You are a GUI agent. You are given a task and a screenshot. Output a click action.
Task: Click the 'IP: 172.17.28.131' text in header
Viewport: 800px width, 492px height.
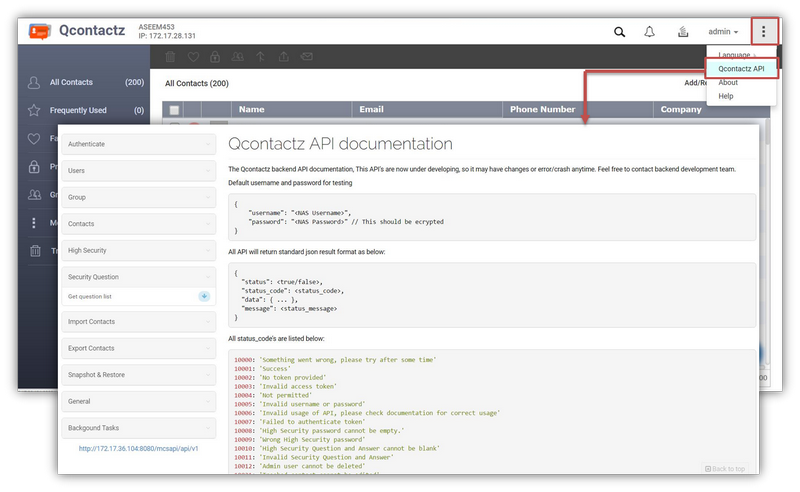coord(167,36)
